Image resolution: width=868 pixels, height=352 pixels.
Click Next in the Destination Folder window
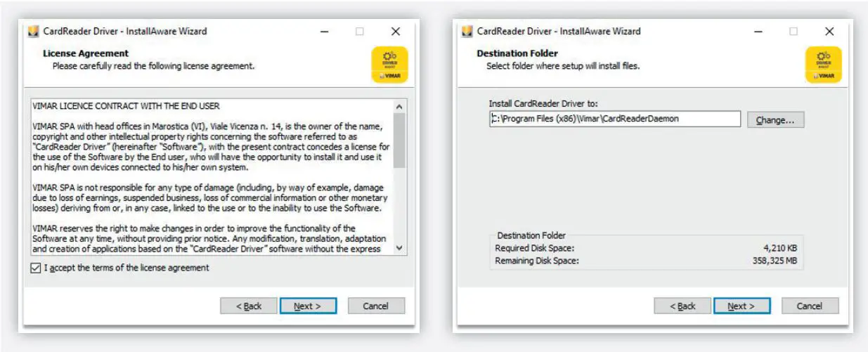click(741, 306)
